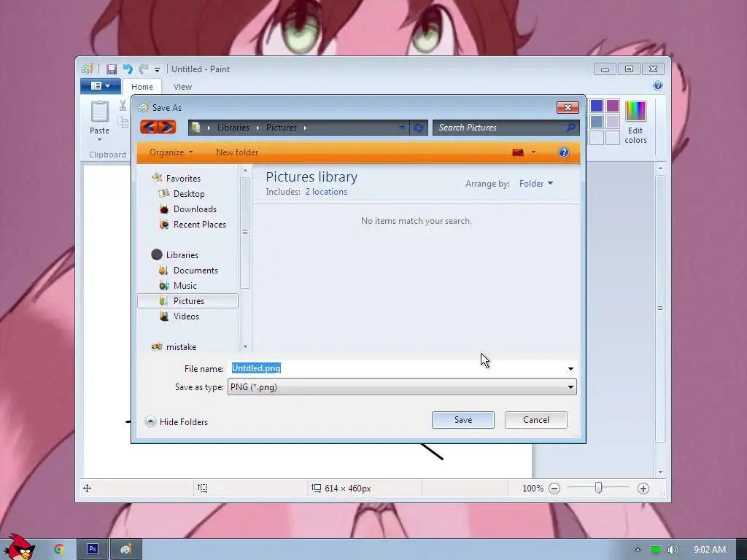
Task: Go forward with the Save As forward arrow
Action: pyautogui.click(x=167, y=127)
